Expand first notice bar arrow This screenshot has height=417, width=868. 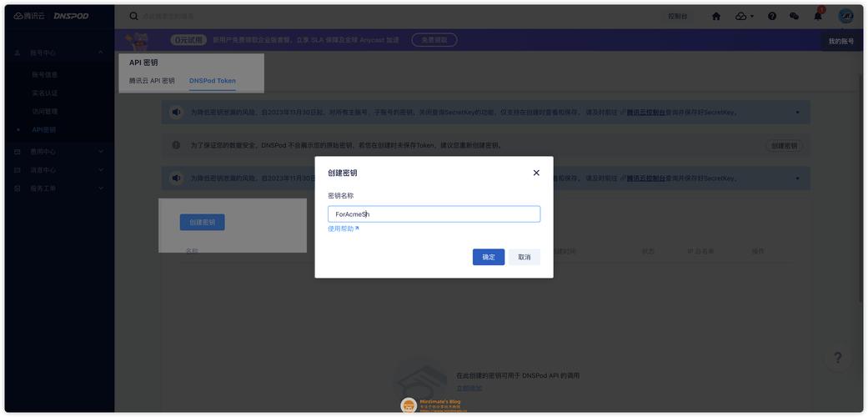(798, 113)
